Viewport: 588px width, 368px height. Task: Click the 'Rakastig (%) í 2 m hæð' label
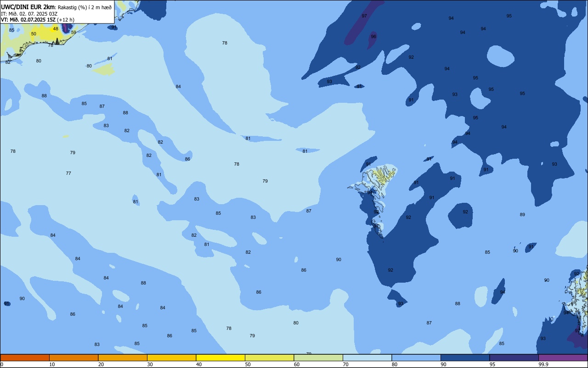tap(85, 7)
